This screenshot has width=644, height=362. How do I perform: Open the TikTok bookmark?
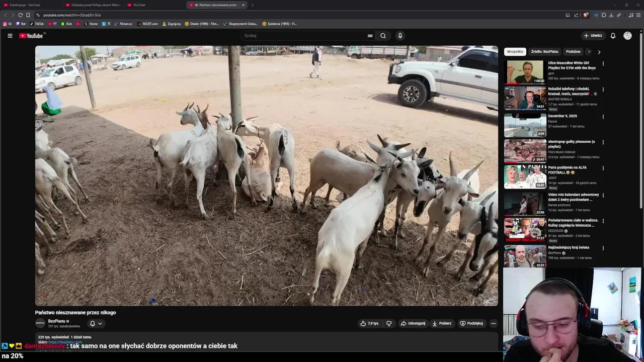click(37, 24)
